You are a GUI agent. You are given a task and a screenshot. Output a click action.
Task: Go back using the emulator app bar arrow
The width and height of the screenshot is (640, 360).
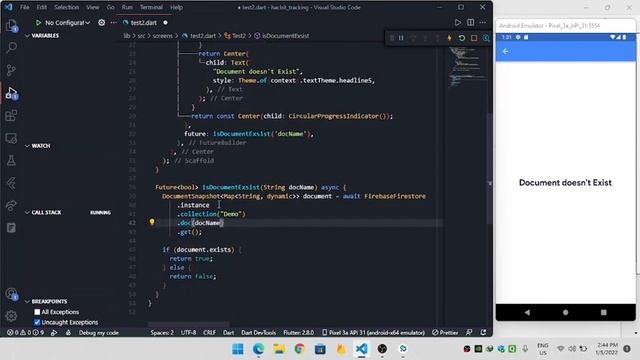point(506,51)
